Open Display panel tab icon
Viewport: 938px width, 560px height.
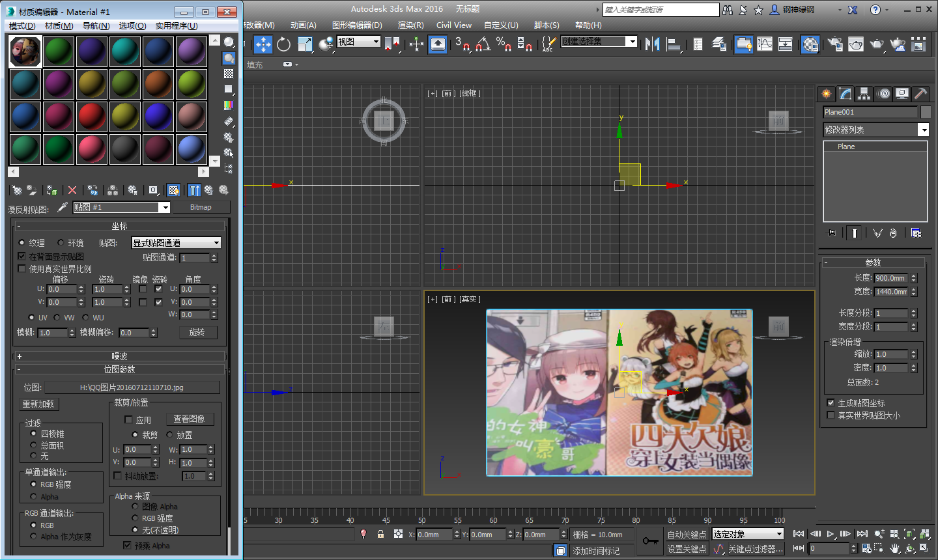click(x=902, y=94)
